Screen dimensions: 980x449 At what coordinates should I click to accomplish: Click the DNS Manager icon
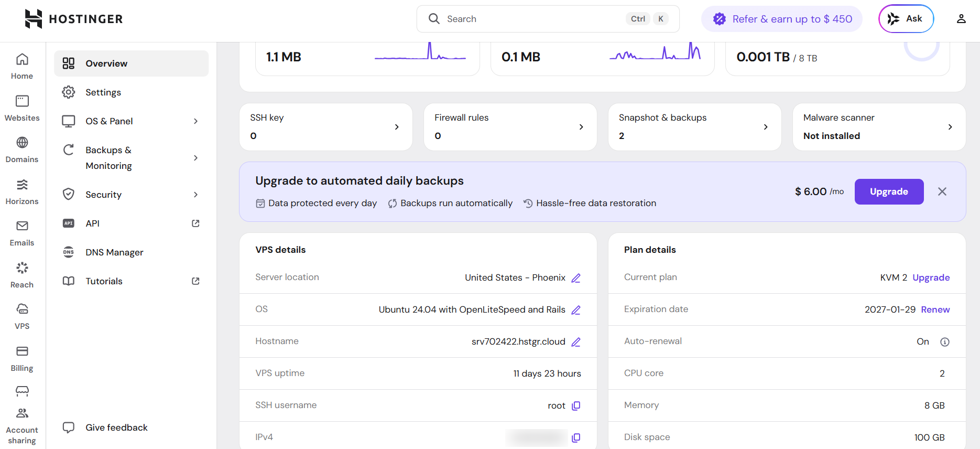tap(69, 252)
